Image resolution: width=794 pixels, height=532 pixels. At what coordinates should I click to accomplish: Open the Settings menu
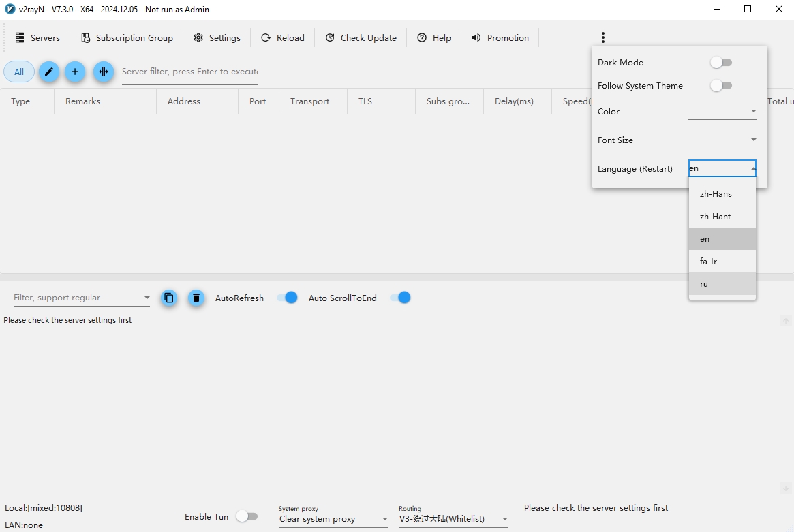(217, 38)
